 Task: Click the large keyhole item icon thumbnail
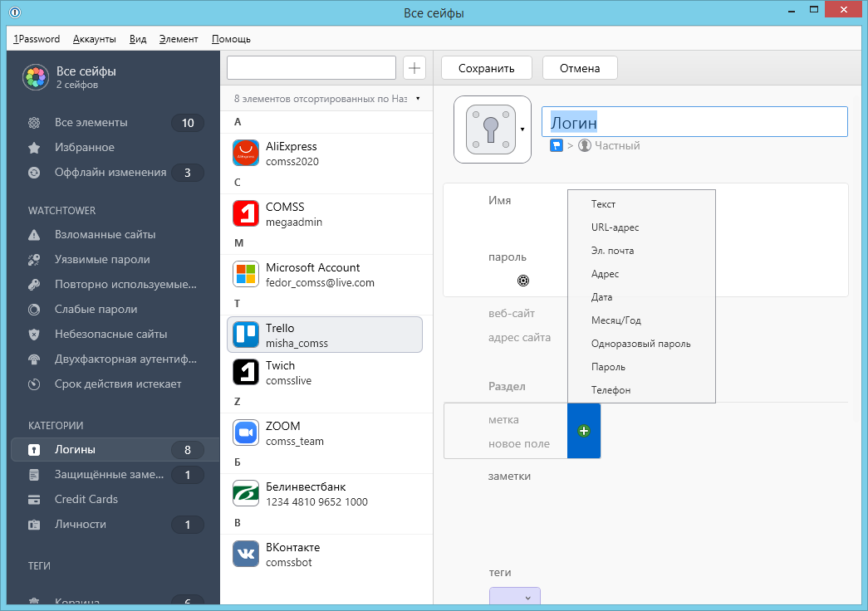point(490,130)
